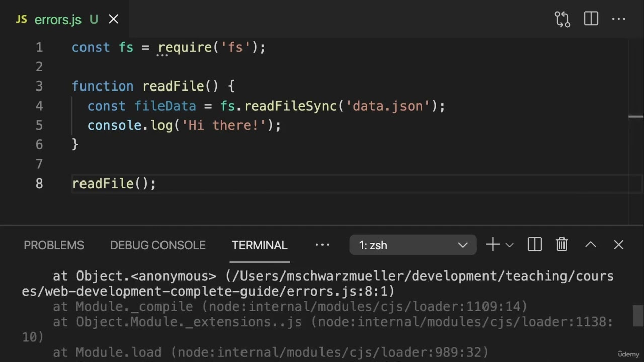Close the terminal panel
644x362 pixels.
619,245
